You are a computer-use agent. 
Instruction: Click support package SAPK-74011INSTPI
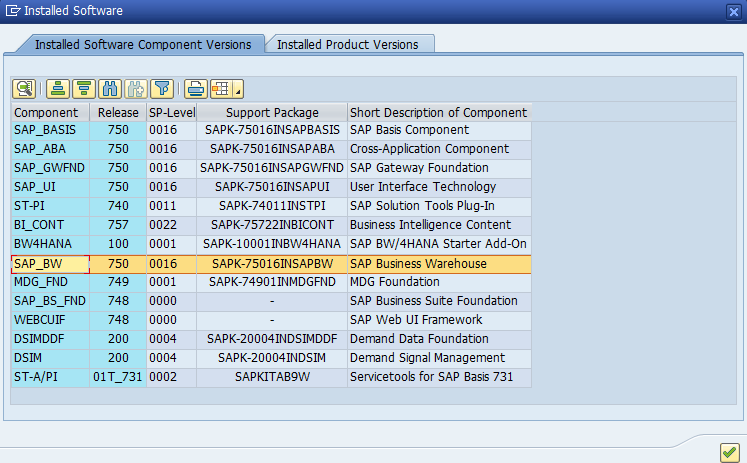[x=272, y=206]
